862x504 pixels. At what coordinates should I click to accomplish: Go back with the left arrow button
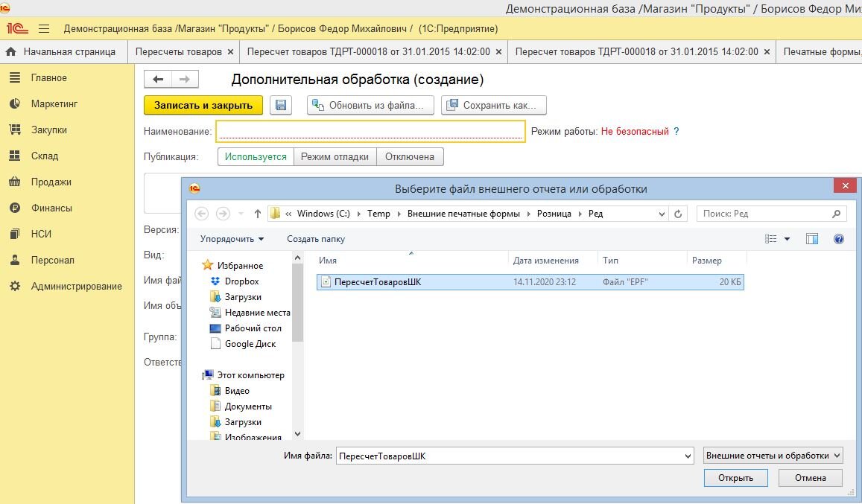(158, 79)
